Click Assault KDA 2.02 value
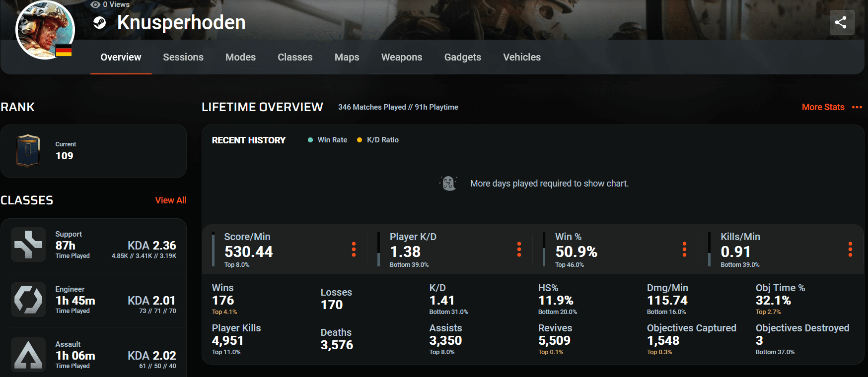This screenshot has width=868, height=377. point(152,356)
